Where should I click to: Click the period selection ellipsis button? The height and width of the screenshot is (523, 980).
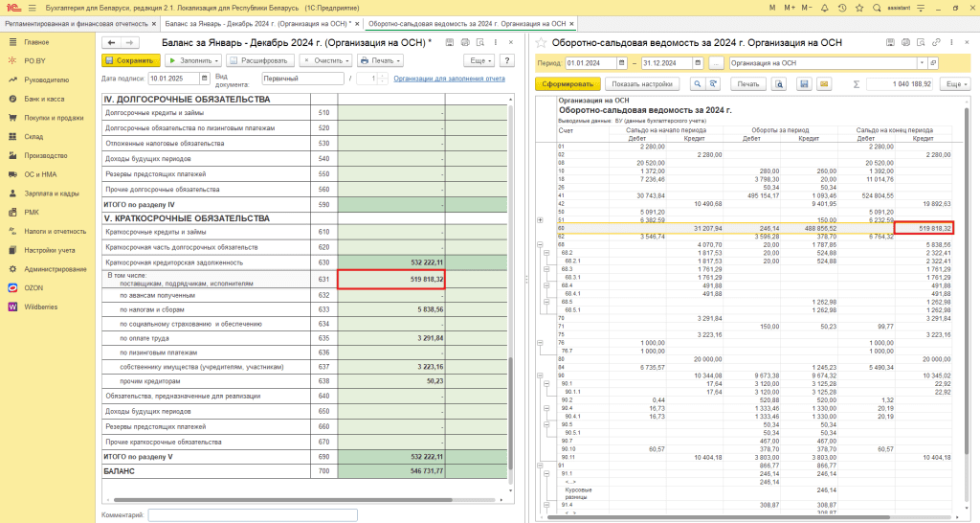pos(716,63)
